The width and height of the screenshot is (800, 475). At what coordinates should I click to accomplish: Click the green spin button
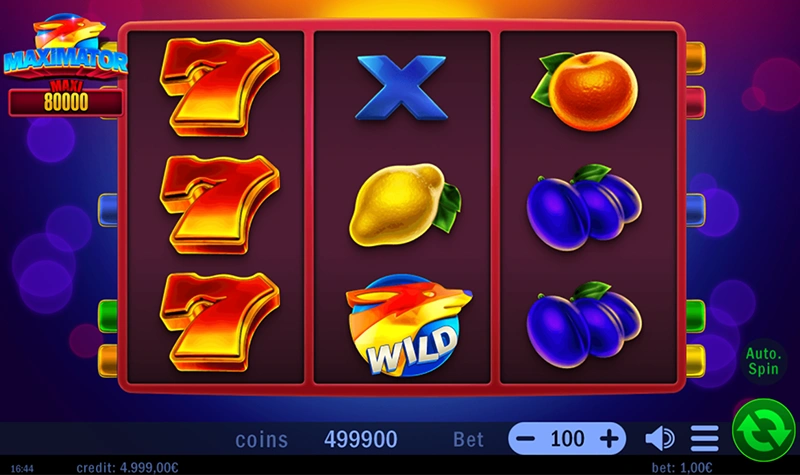(763, 431)
